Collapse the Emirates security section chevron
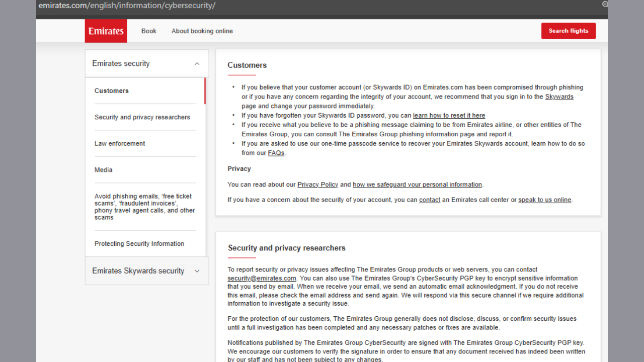 [197, 64]
